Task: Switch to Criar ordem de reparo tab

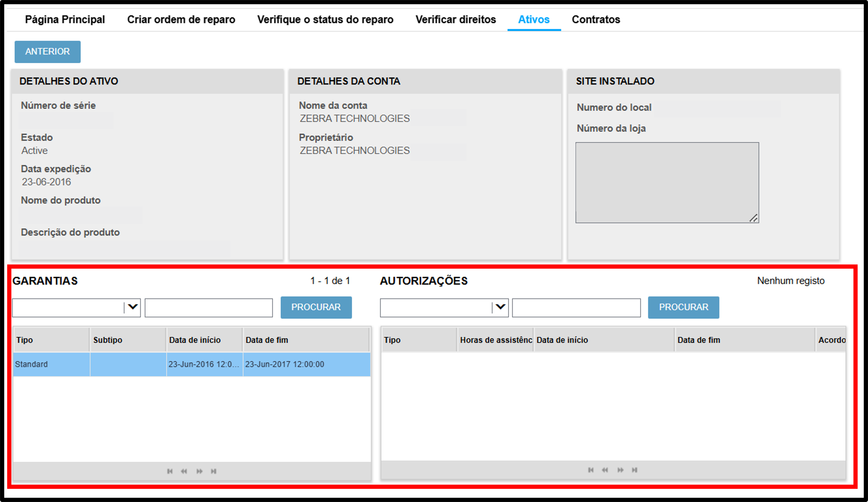Action: 181,19
